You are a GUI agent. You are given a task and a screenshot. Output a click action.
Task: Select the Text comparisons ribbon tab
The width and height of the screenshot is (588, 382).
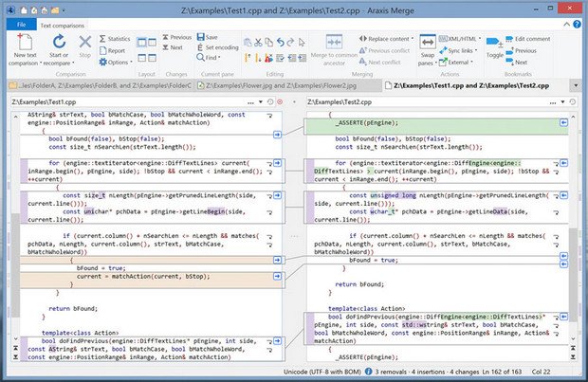pyautogui.click(x=63, y=26)
